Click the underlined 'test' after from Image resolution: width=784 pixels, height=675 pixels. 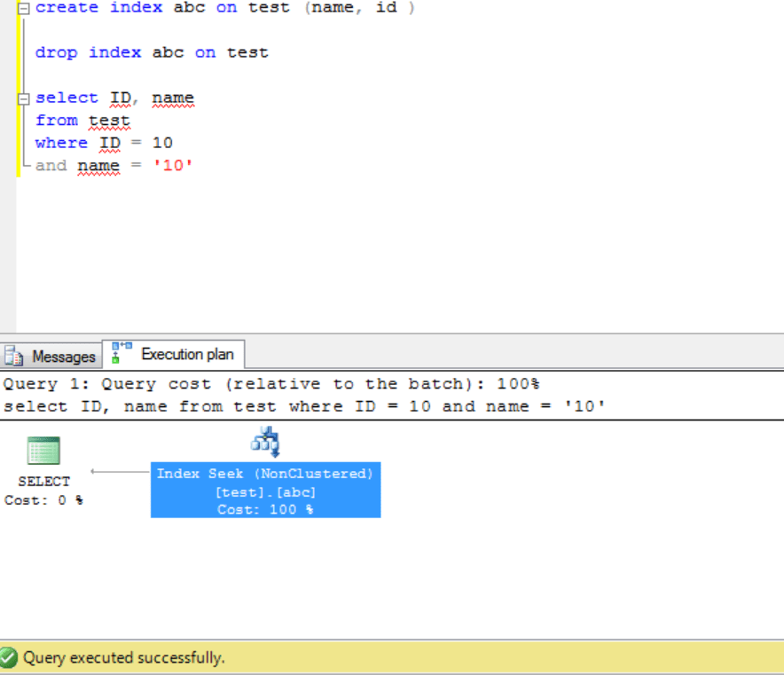coord(109,121)
